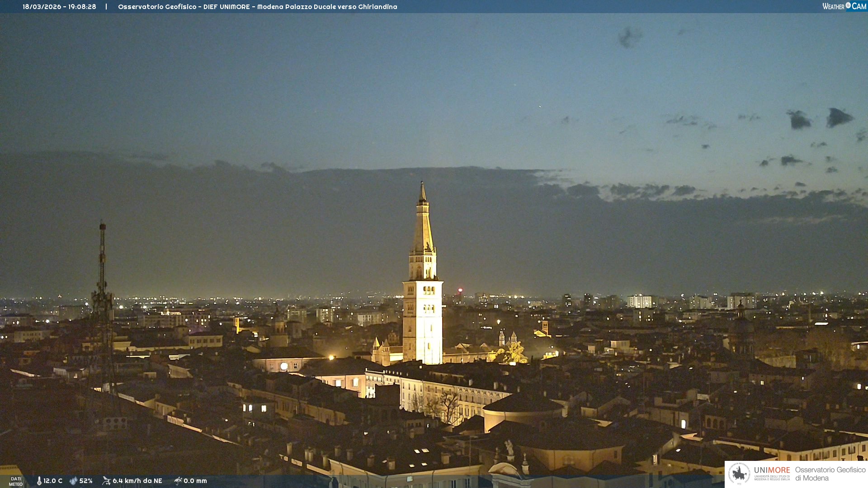Click the UNIMORE horseman seal logo
Screen dimensions: 868x488
[739, 474]
